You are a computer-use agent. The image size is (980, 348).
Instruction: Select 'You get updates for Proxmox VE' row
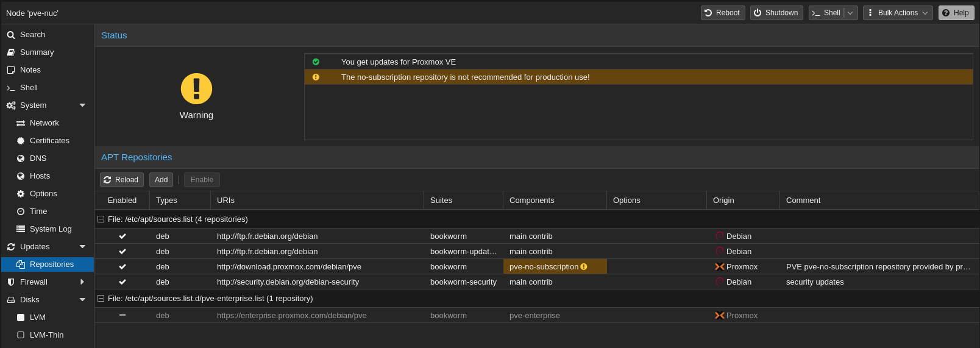[x=638, y=62]
